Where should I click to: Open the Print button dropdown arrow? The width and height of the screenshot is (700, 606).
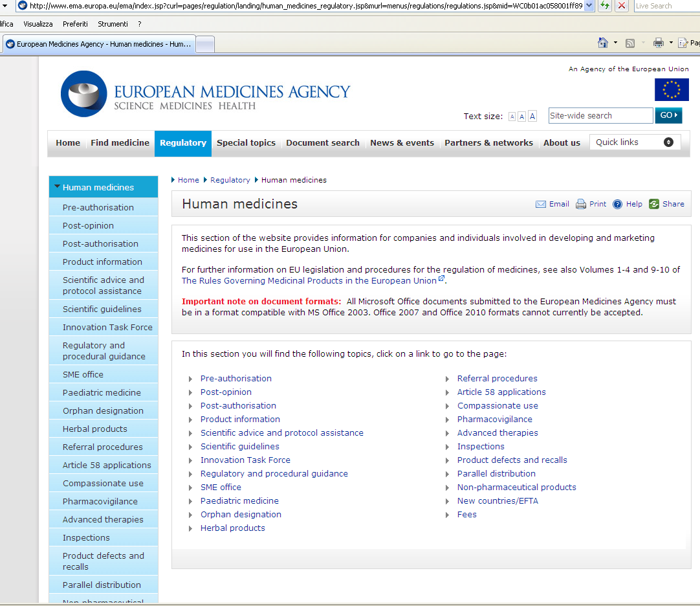670,43
